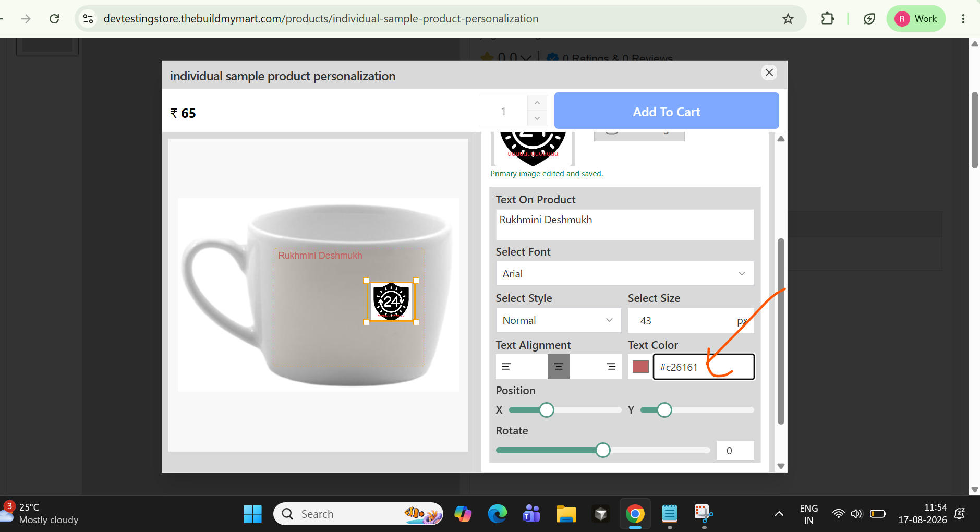Open the Windows Start menu

point(252,514)
